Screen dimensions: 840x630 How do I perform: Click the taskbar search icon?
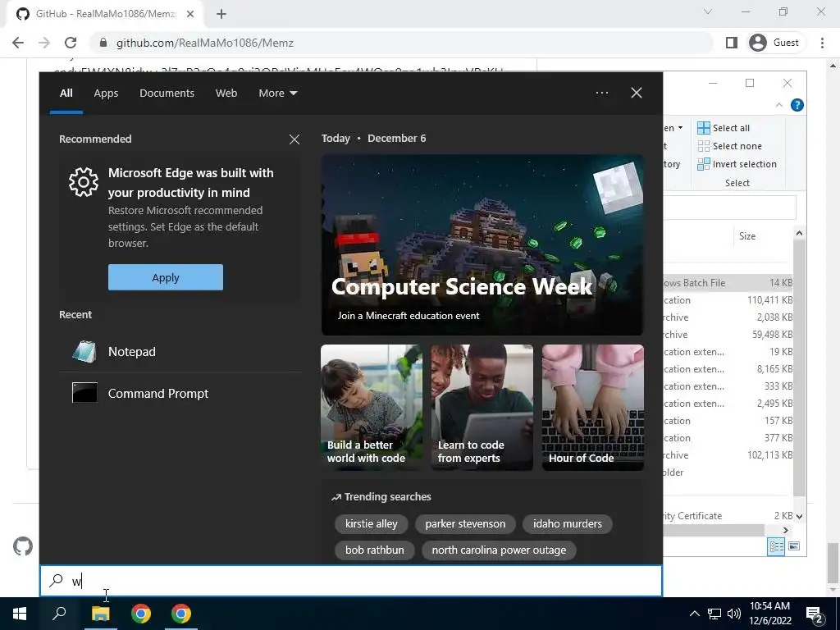[59, 614]
